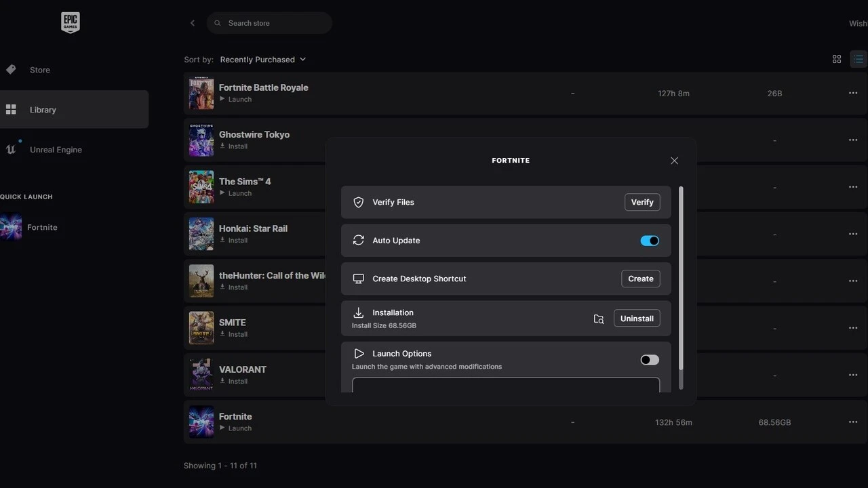Click the Fortnite Battle Royale title

click(263, 87)
